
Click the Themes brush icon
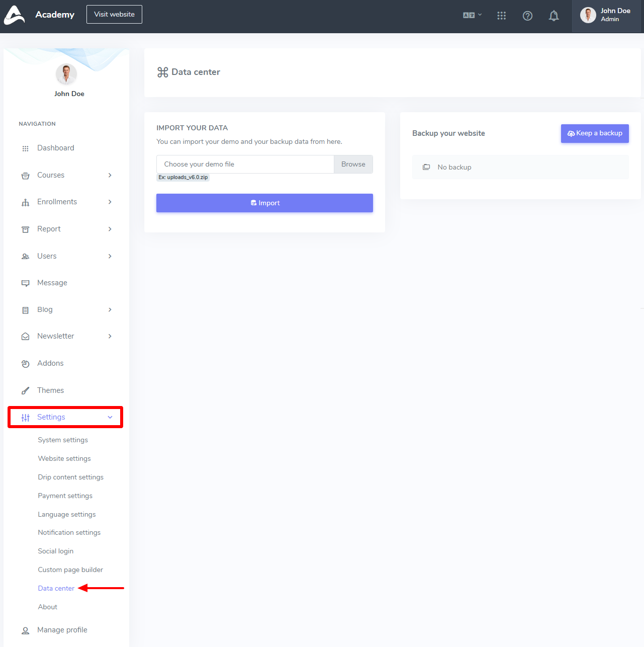pyautogui.click(x=25, y=391)
